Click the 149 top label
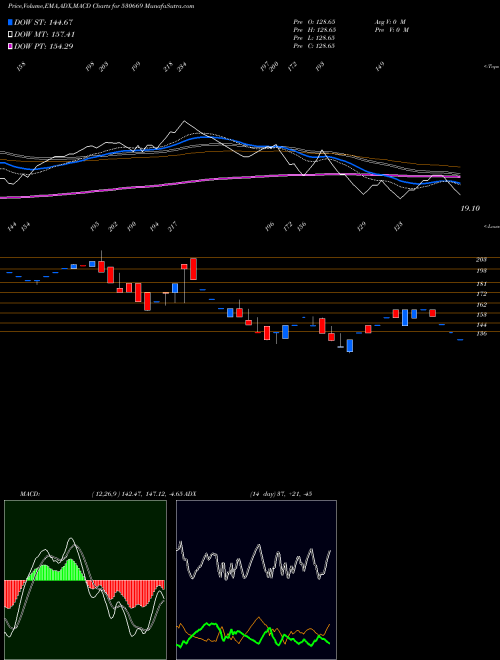Screen dimensions: 500x660 pyautogui.click(x=380, y=67)
